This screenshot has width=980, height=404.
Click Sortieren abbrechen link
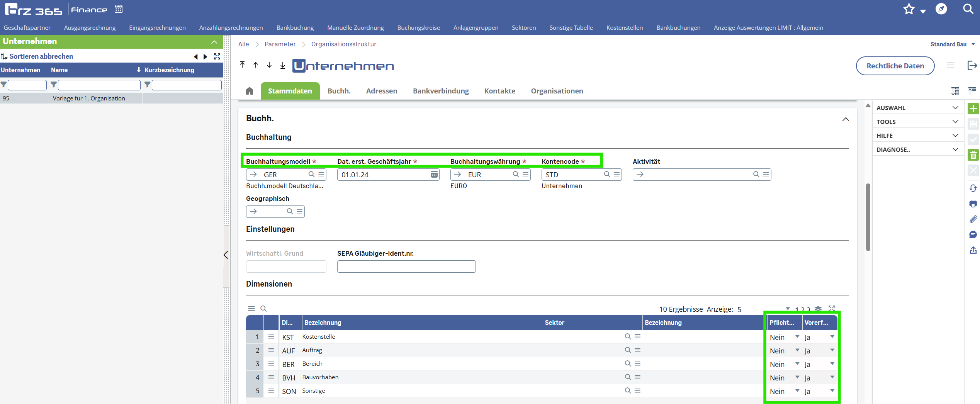(x=41, y=56)
